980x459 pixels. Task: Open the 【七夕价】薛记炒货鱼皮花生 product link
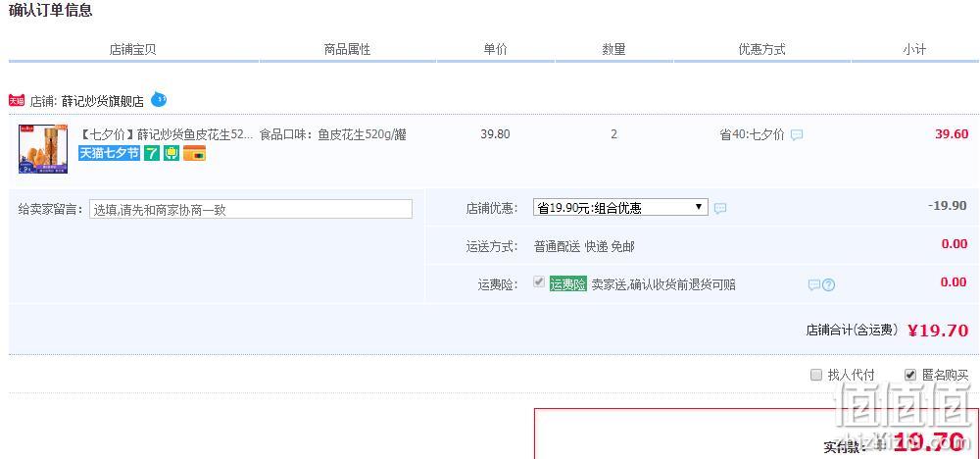167,134
